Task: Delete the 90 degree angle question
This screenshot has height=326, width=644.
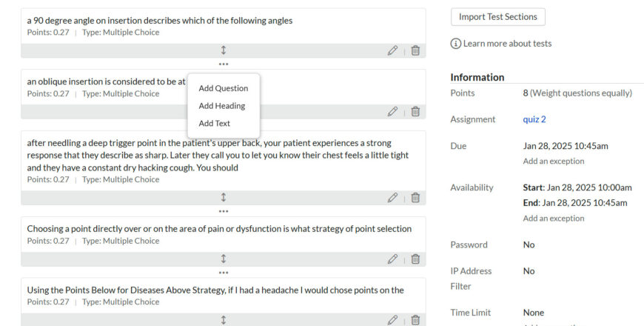Action: [415, 50]
